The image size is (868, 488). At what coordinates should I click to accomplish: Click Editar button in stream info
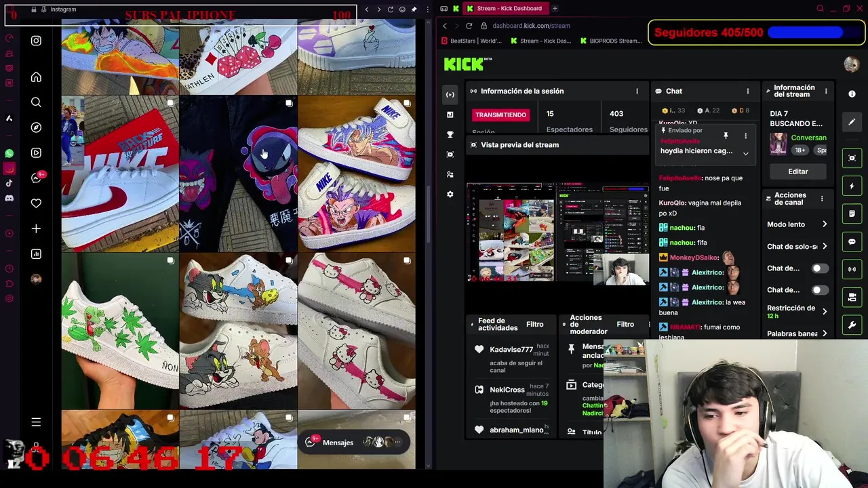pyautogui.click(x=798, y=171)
